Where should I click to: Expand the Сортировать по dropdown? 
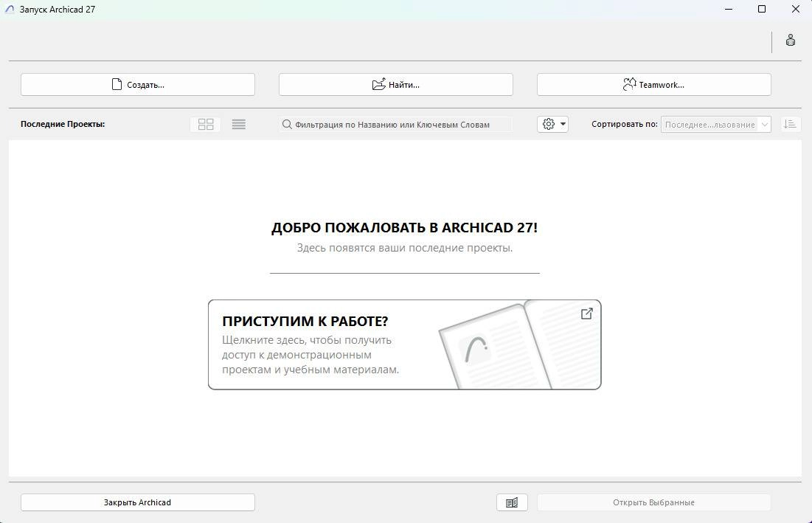[x=715, y=124]
